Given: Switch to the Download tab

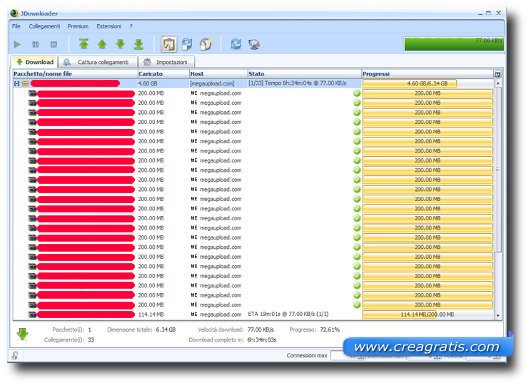Looking at the screenshot, I should pyautogui.click(x=34, y=62).
